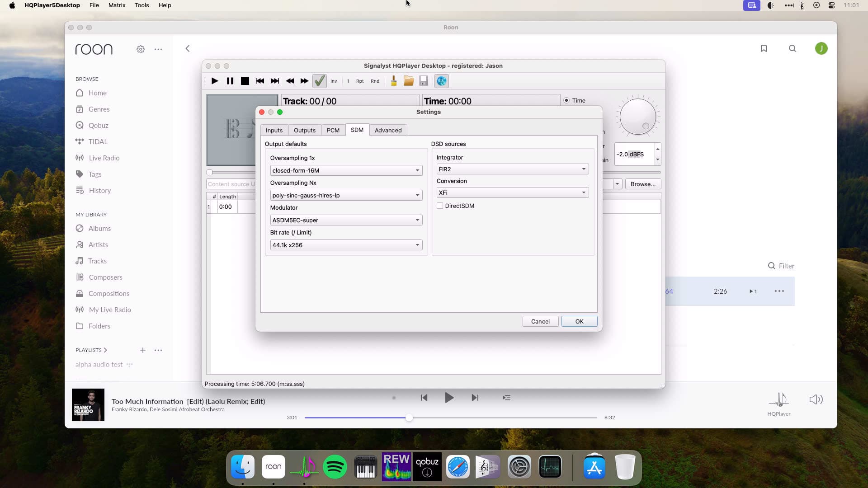Click the HQPlayer track position slider handle
The image size is (868, 488).
click(209, 172)
